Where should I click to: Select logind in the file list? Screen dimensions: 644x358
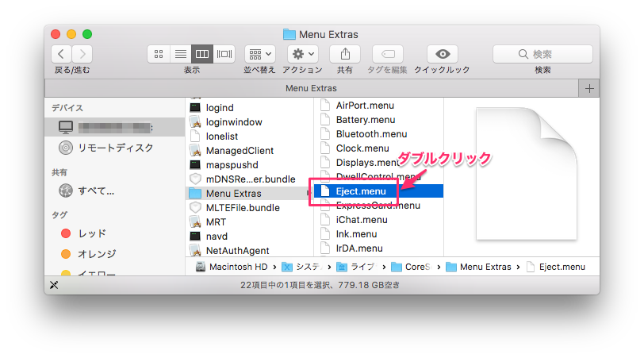[249, 108]
